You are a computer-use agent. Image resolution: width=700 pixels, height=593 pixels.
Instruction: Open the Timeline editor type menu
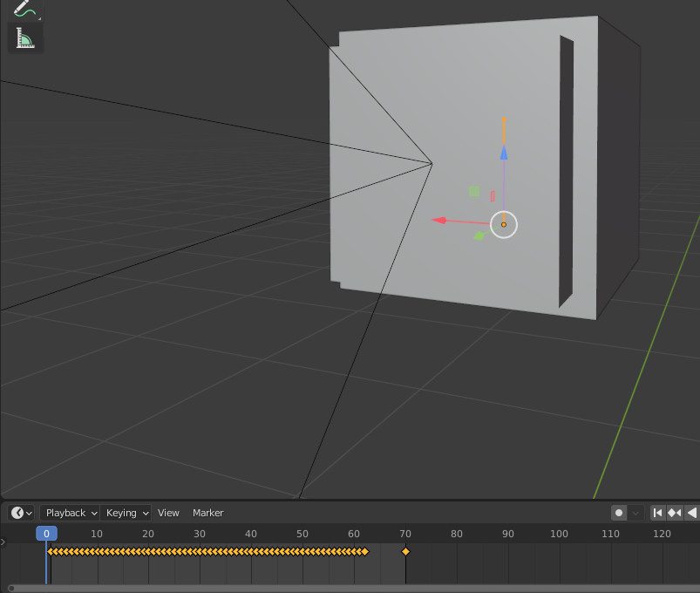coord(21,513)
